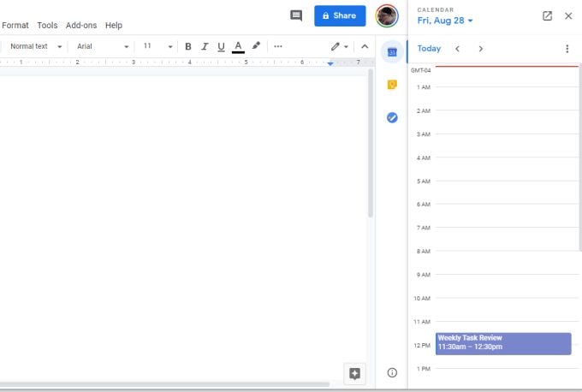The height and width of the screenshot is (392, 582).
Task: Open the Help menu
Action: [114, 25]
